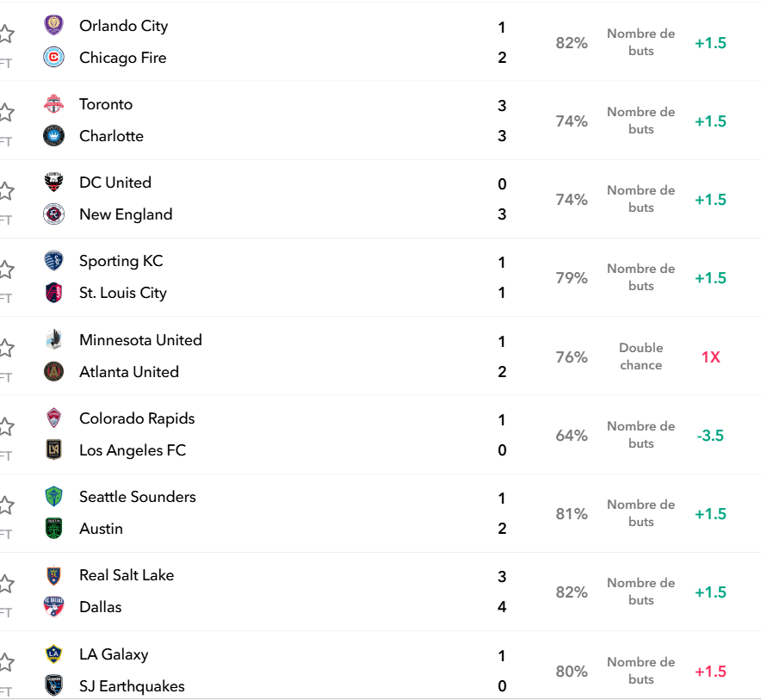The width and height of the screenshot is (761, 700).
Task: Click the Minnesota United loon logo
Action: point(53,340)
